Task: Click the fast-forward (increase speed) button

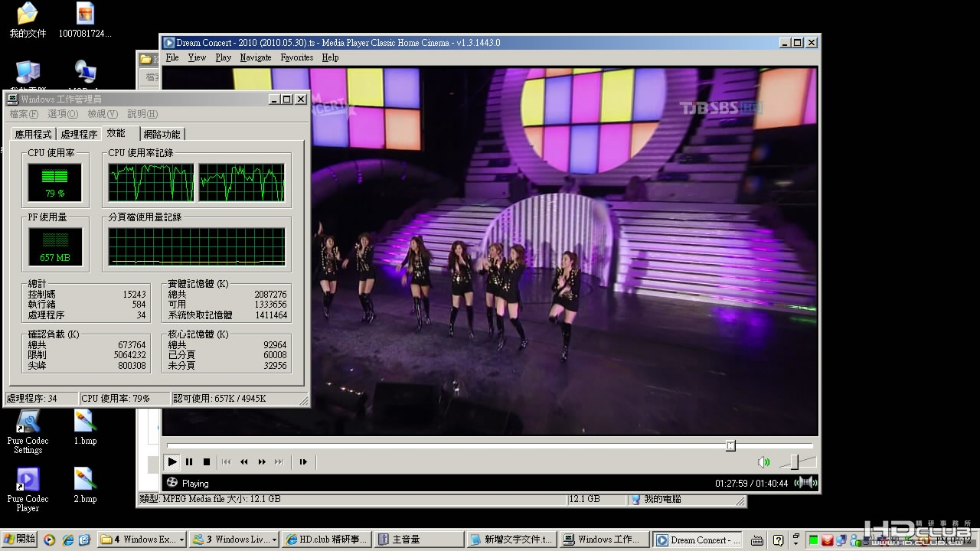Action: 262,461
